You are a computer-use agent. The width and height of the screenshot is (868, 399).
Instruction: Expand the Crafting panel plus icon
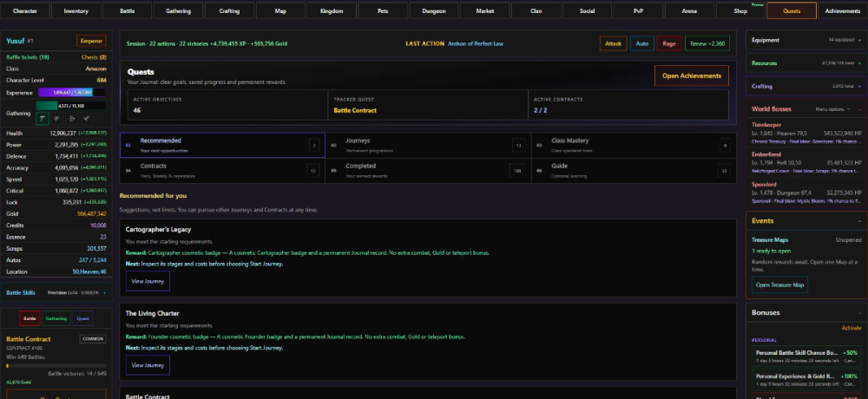(x=859, y=87)
